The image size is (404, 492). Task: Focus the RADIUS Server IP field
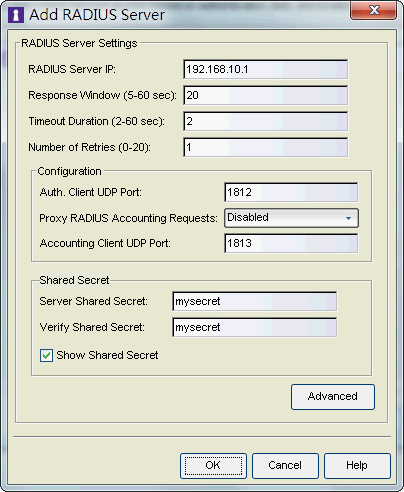click(x=265, y=69)
